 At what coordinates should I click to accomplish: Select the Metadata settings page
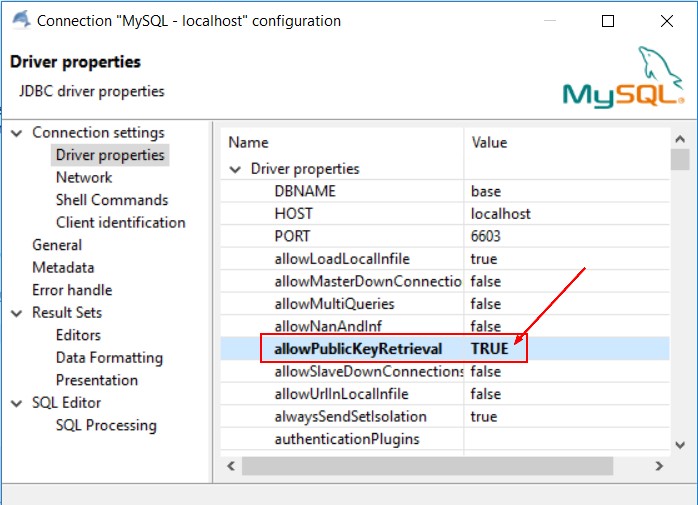pyautogui.click(x=63, y=268)
